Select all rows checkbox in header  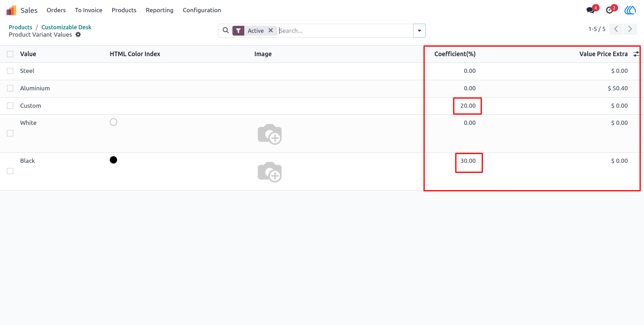(x=10, y=54)
